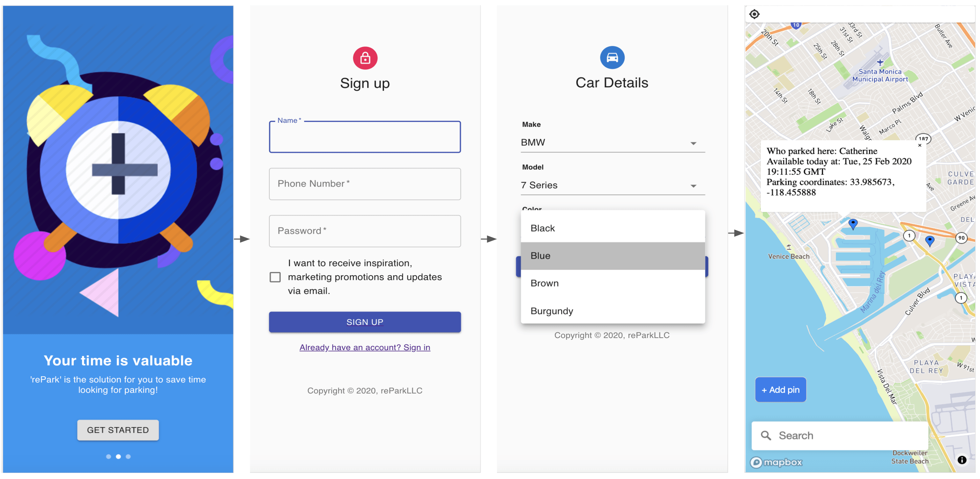This screenshot has width=980, height=479.
Task: Select Blue from color options list
Action: tap(613, 255)
